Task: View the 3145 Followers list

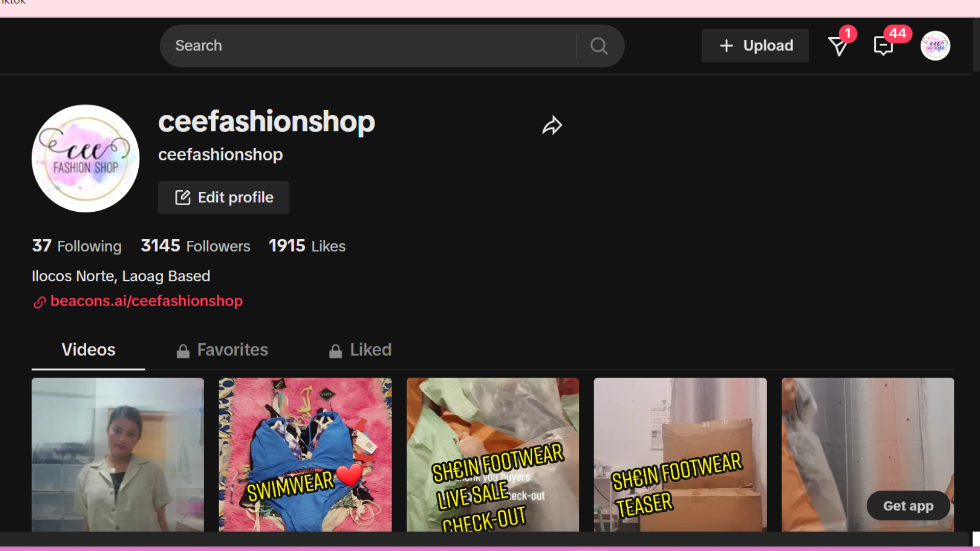Action: [x=195, y=246]
